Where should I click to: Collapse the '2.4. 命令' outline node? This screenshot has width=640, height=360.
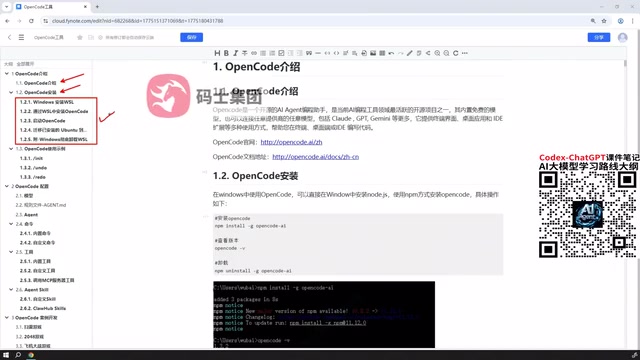click(11, 224)
